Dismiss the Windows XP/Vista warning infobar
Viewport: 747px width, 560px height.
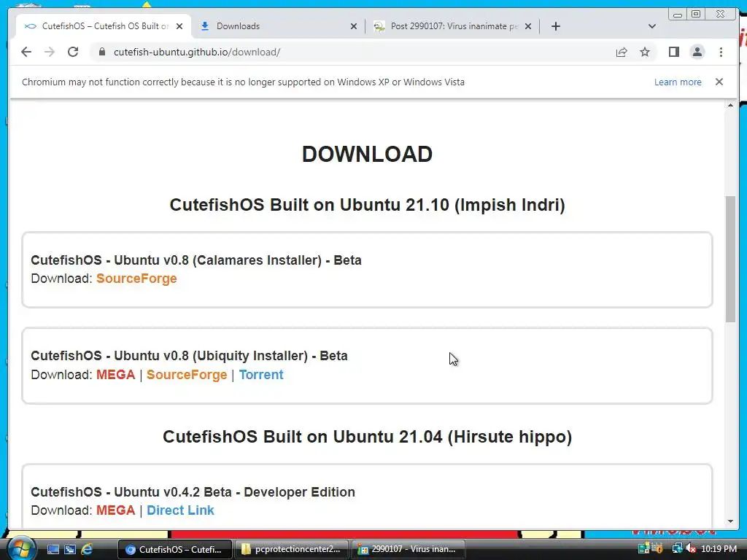tap(719, 82)
